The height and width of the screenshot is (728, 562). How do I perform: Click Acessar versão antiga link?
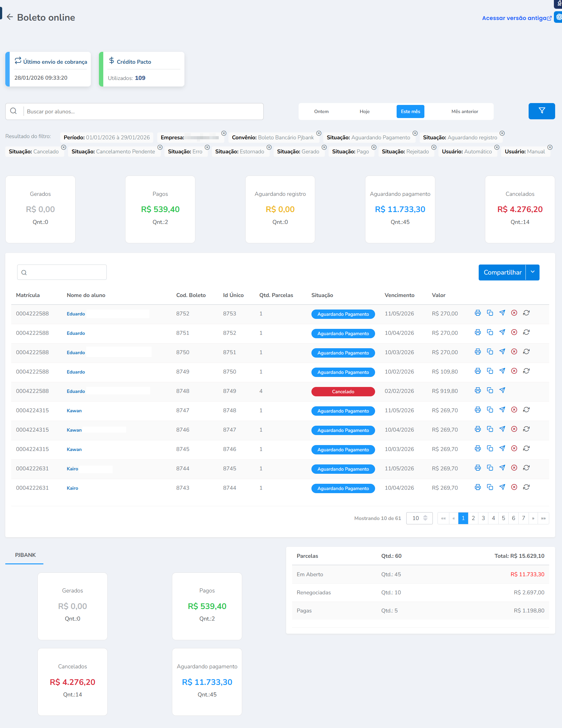516,18
